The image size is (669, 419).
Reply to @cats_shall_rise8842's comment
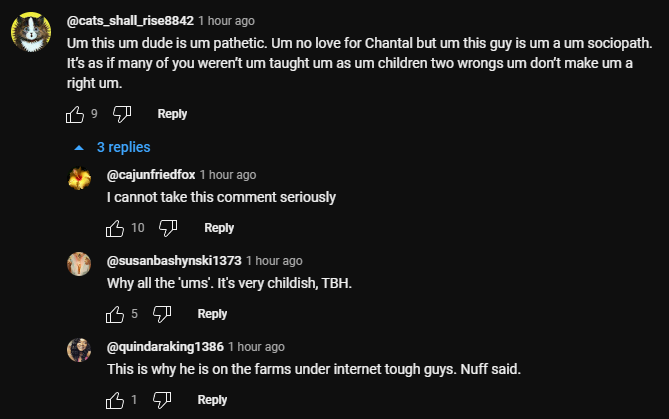pyautogui.click(x=172, y=114)
